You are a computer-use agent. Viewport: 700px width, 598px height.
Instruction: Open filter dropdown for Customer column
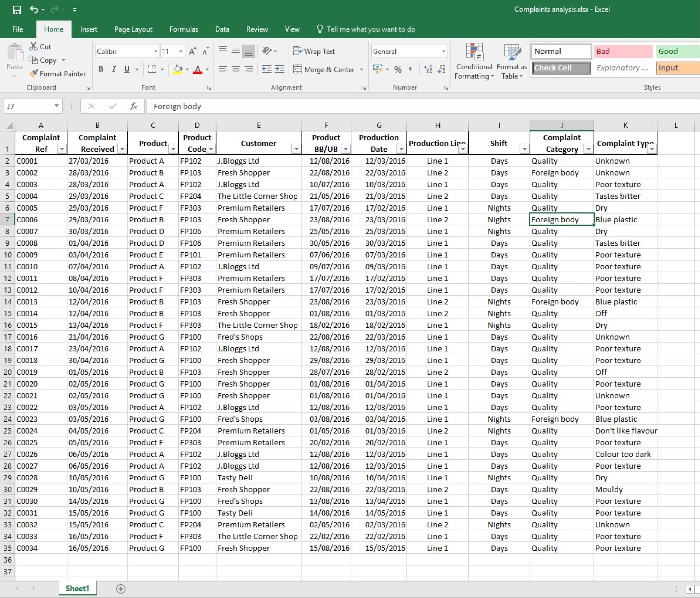click(296, 149)
